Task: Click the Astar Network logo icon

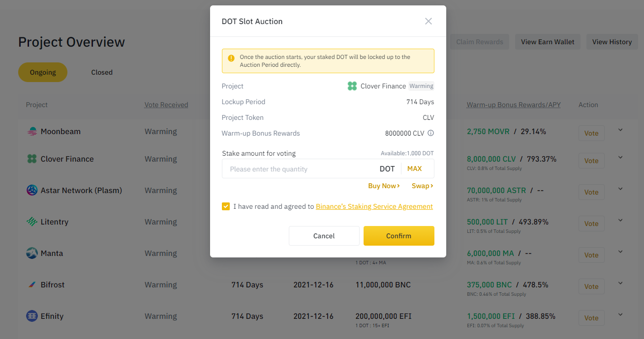Action: tap(32, 190)
